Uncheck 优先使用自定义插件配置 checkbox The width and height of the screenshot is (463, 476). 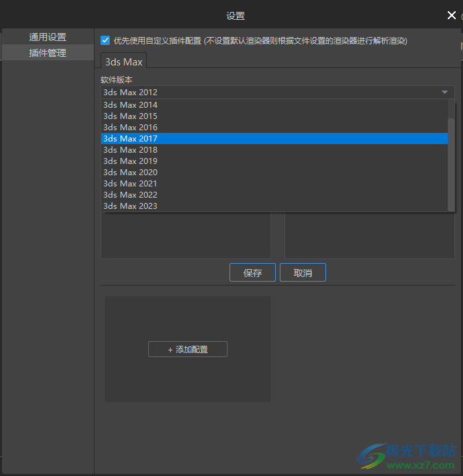click(x=105, y=40)
